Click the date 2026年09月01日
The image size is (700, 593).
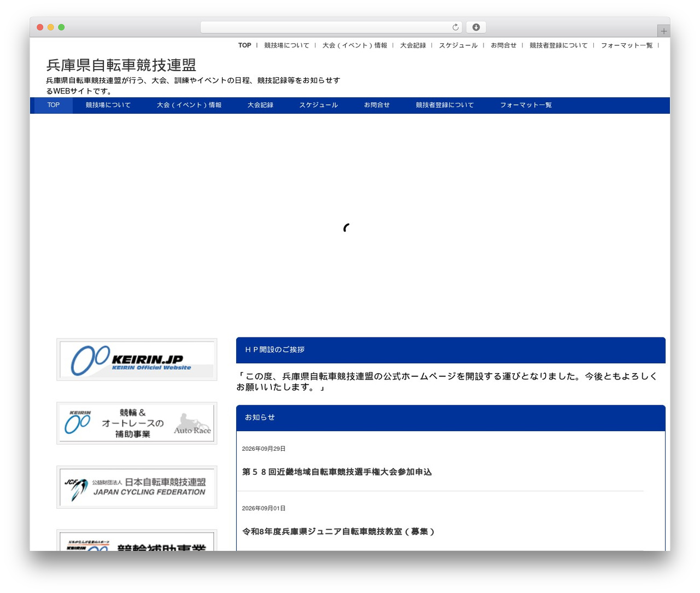[264, 508]
